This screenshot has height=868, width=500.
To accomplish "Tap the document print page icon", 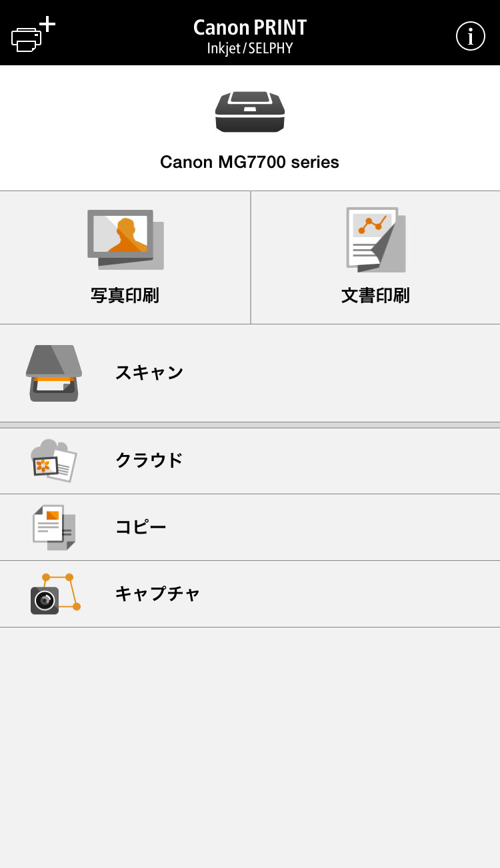I will pos(375,239).
